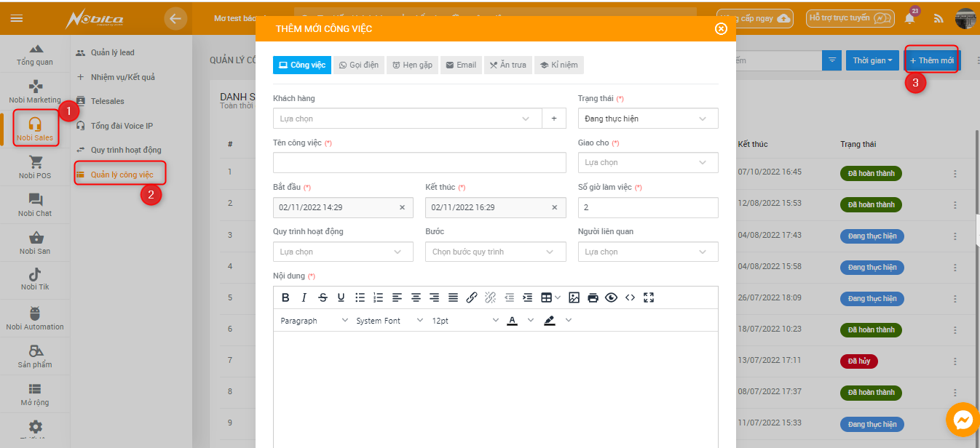The image size is (980, 448).
Task: Click the Thêm mới button
Action: click(931, 60)
